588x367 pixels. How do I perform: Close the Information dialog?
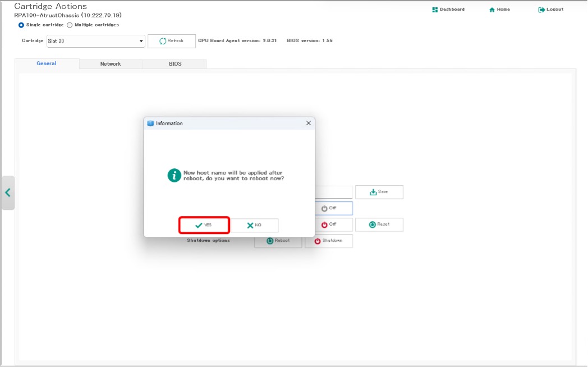tap(308, 123)
